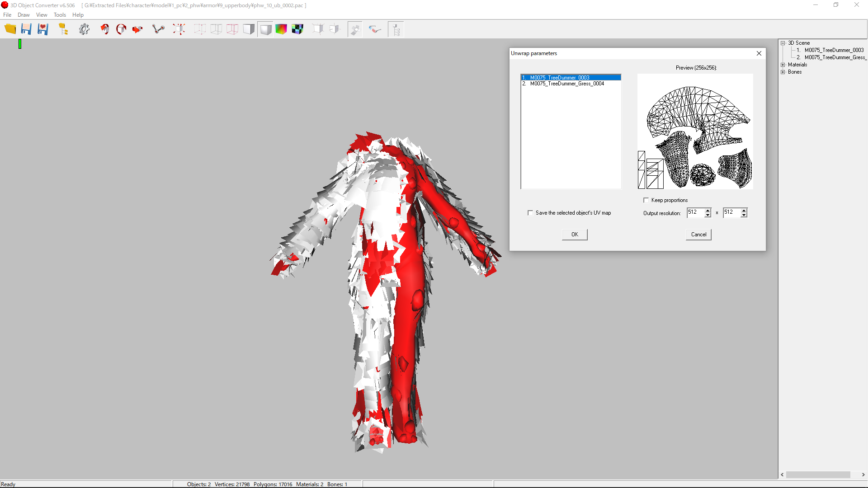Select M0075_TreeDummer_Gress_0004 in dialog list
868x488 pixels.
point(567,84)
